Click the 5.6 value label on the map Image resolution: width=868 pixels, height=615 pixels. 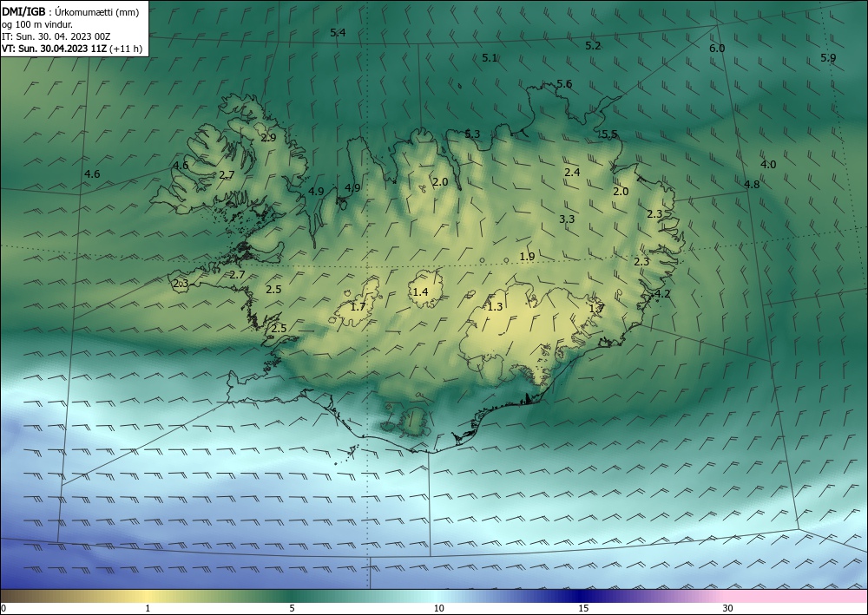pyautogui.click(x=564, y=84)
